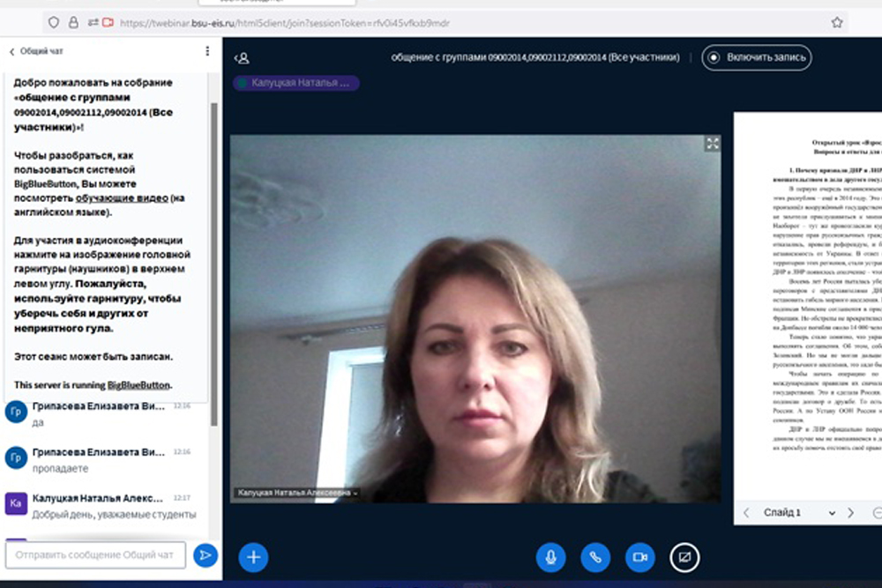882x588 pixels.
Task: Click sender name Калуцкая Наталья Алекс...
Action: coord(97,499)
